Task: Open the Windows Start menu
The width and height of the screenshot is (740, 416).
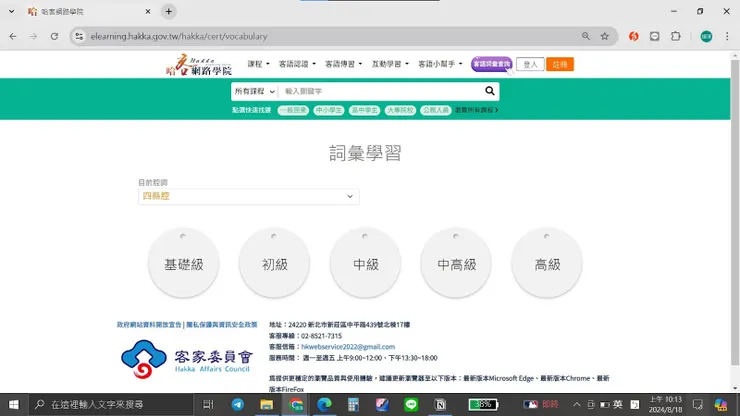Action: (x=14, y=405)
